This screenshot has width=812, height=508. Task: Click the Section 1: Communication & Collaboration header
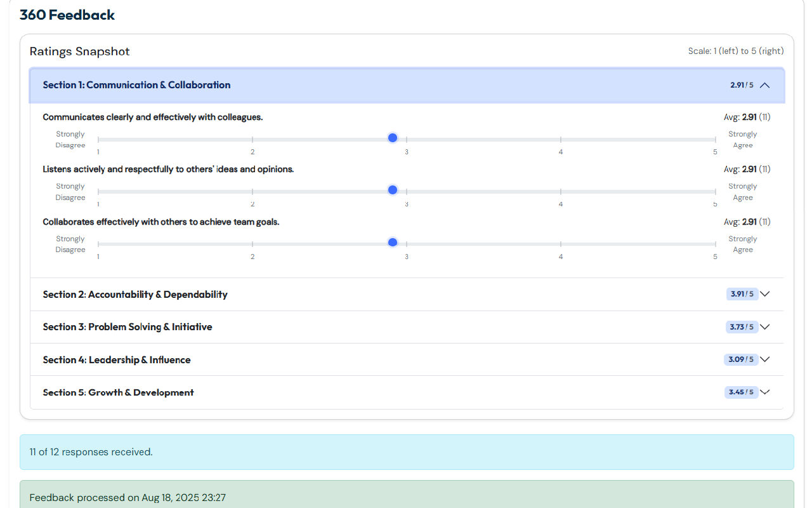pos(136,85)
